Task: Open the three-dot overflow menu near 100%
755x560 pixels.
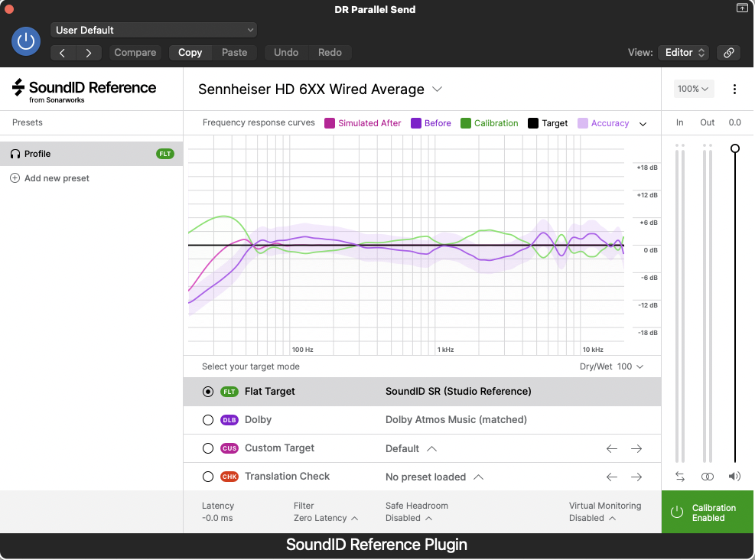Action: (x=734, y=89)
